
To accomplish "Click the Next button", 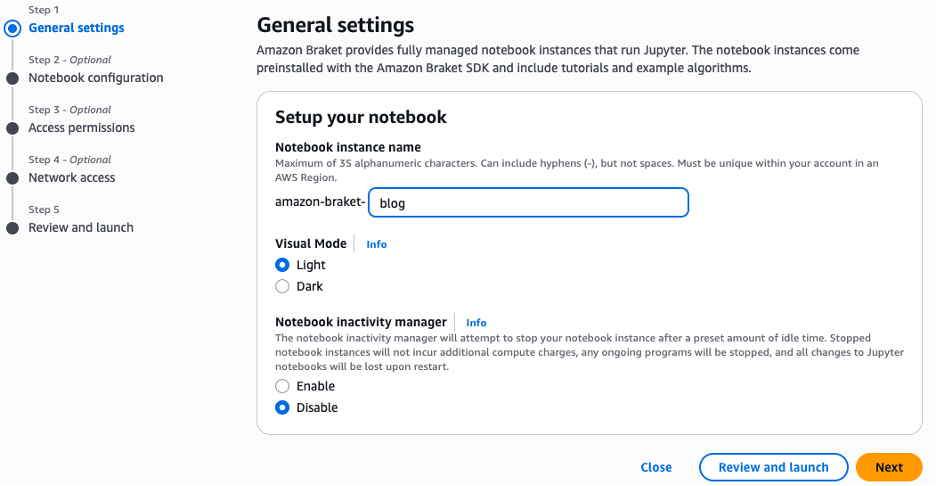I will 888,467.
